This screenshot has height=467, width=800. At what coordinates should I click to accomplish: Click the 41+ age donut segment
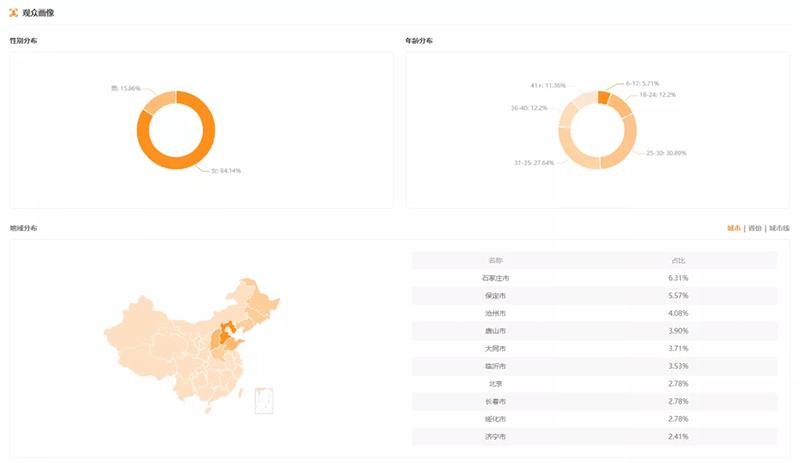pyautogui.click(x=581, y=99)
